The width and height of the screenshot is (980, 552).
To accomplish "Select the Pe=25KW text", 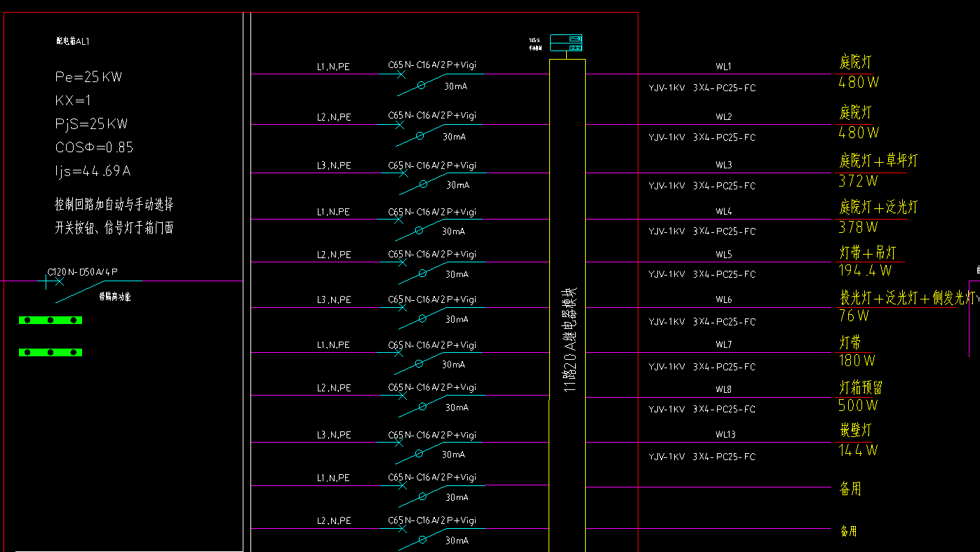I will 88,77.
